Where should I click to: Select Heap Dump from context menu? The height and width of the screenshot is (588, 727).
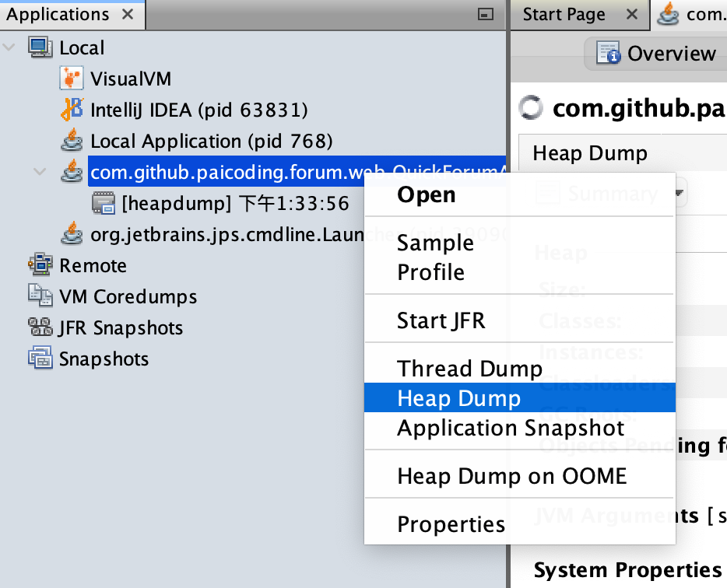click(458, 398)
